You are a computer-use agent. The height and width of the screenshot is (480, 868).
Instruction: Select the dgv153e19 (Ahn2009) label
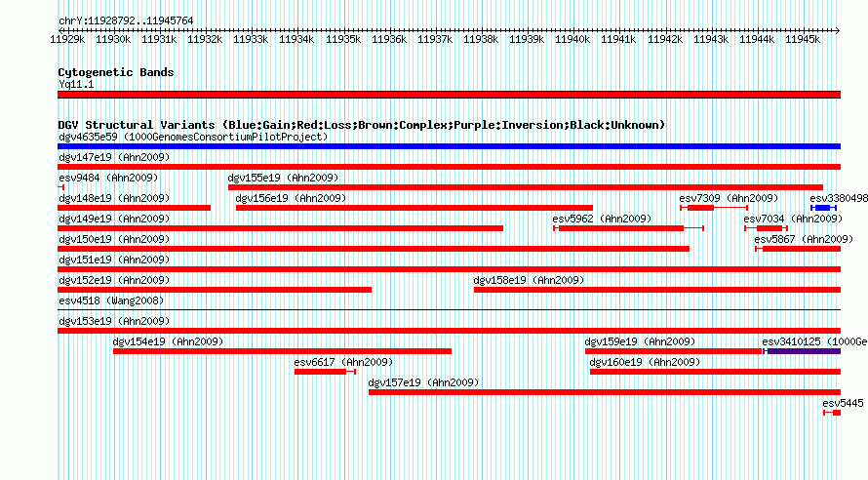click(x=114, y=321)
